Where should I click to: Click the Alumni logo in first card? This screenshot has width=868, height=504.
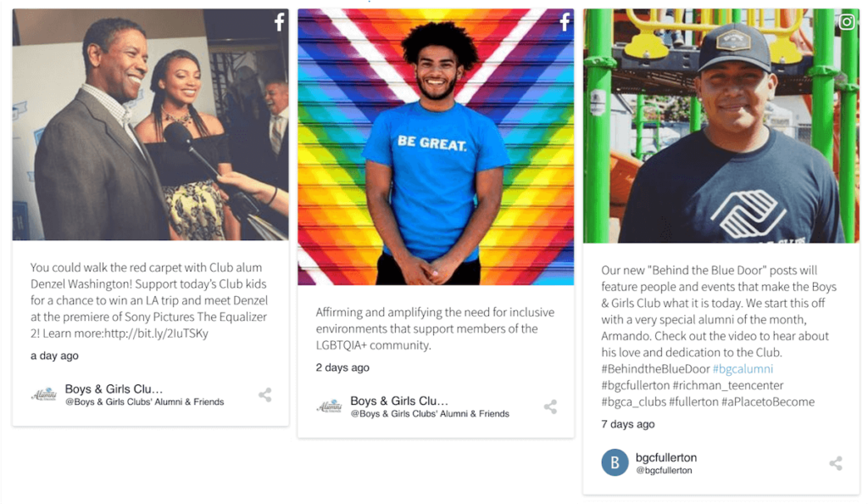(x=44, y=395)
